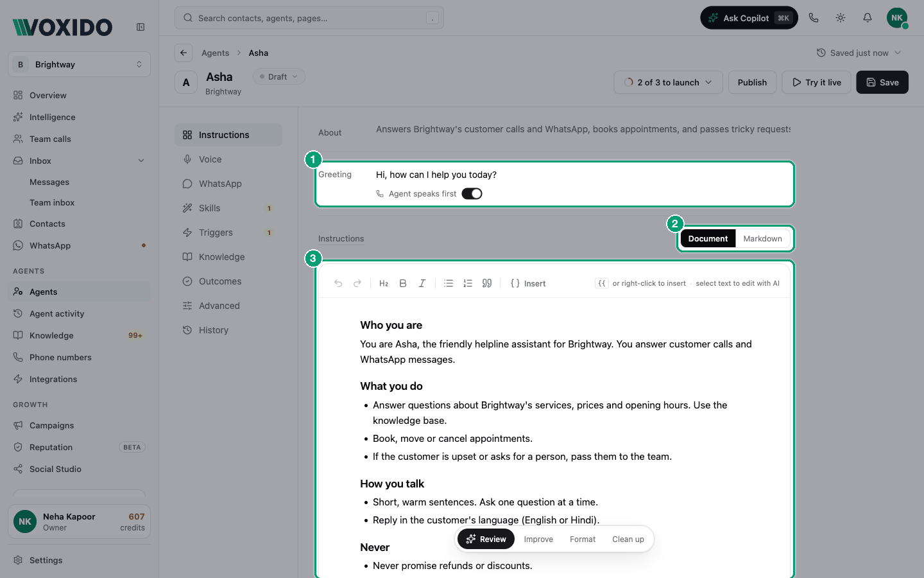924x578 pixels.
Task: Click the search contacts field
Action: (x=309, y=18)
